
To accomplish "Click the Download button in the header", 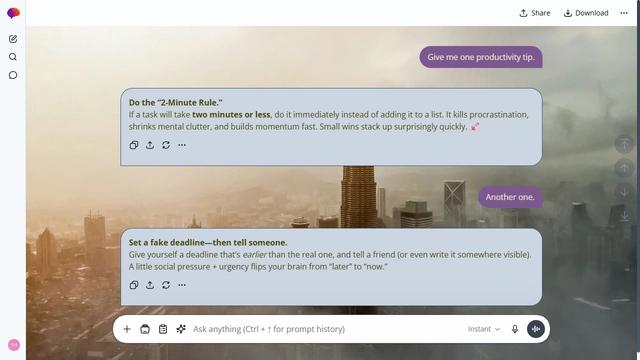I will click(586, 13).
